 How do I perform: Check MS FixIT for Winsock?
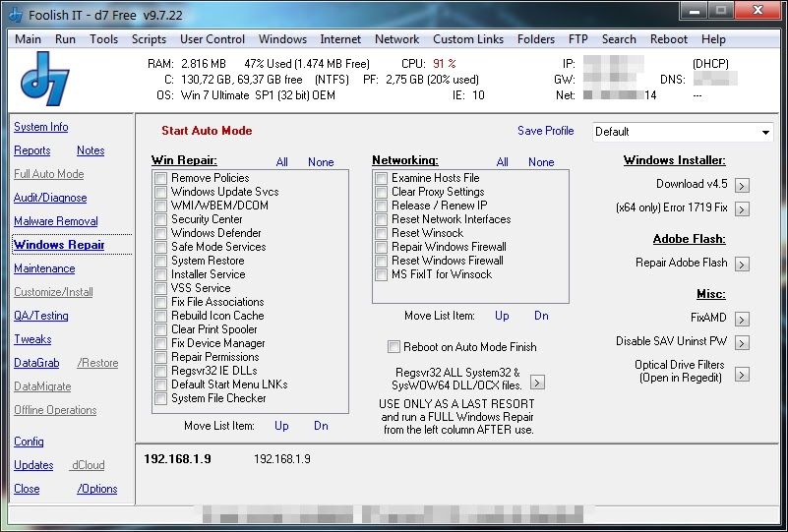[x=382, y=274]
